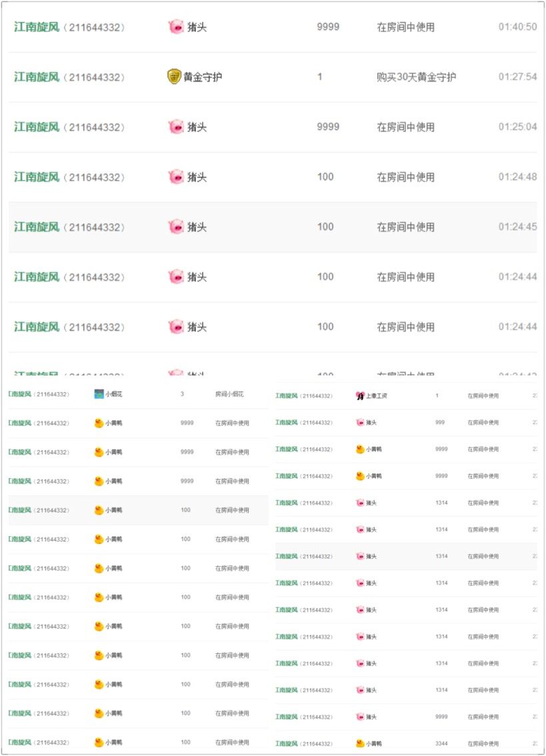
Task: Open 江南旋风 profile in the 01:24:48 row
Action: coord(37,177)
